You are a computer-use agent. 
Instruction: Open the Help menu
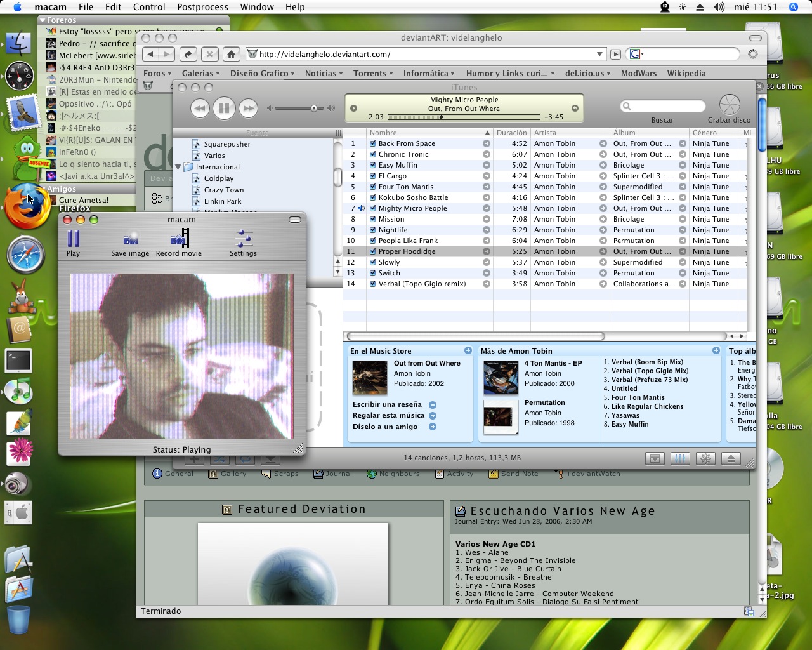point(295,7)
